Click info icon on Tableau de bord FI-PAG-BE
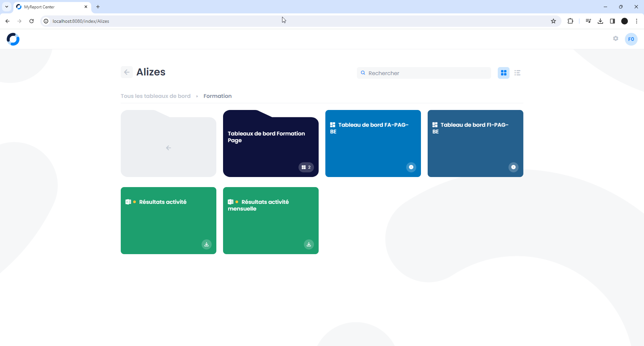This screenshot has height=346, width=644. pos(513,167)
